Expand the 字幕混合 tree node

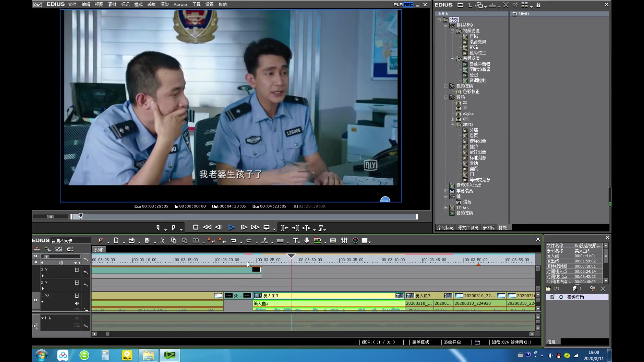pyautogui.click(x=445, y=191)
